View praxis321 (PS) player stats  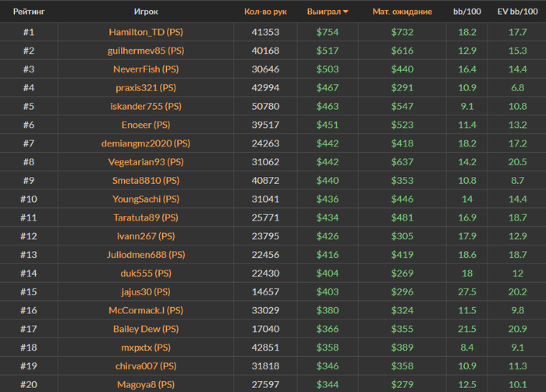point(146,88)
